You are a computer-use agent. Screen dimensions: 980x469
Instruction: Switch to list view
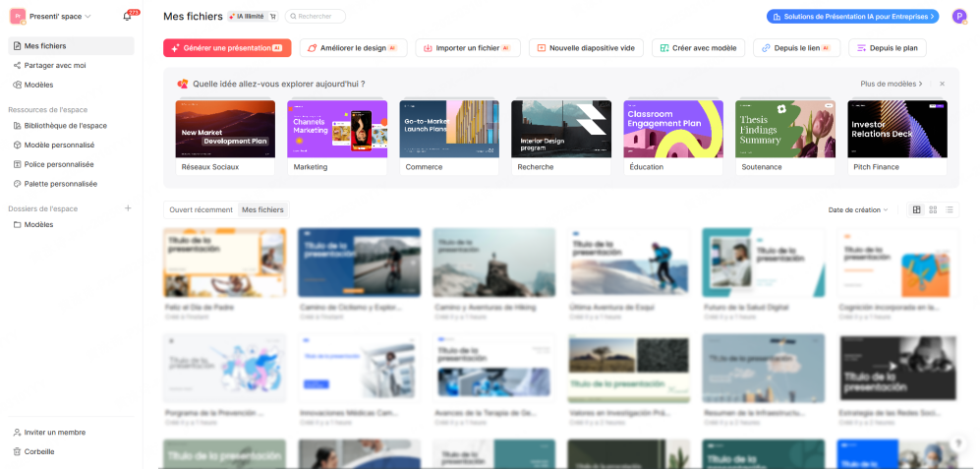click(950, 209)
